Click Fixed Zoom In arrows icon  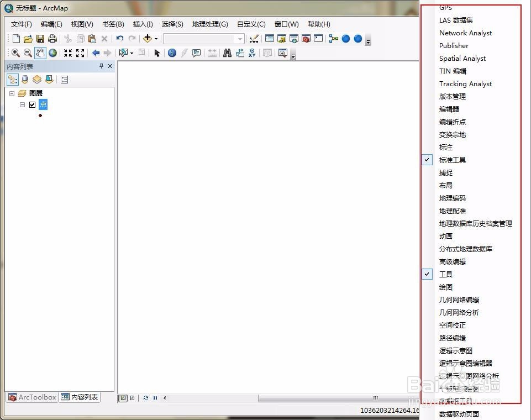point(68,53)
